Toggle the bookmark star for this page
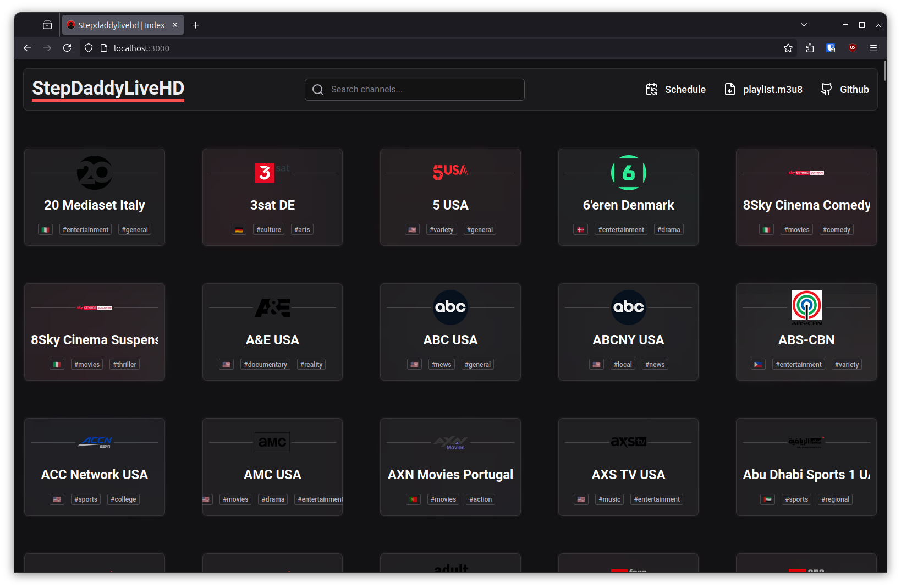The width and height of the screenshot is (901, 588). click(788, 48)
